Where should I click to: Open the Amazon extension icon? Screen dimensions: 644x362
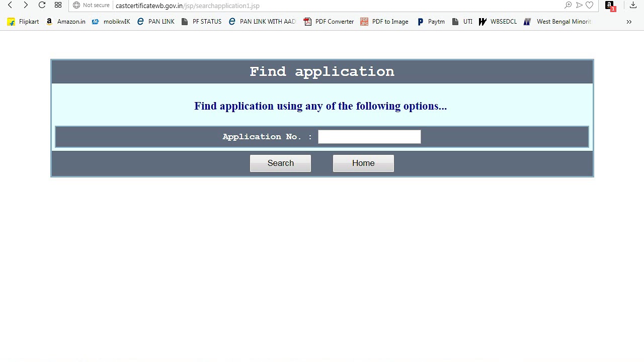(610, 6)
